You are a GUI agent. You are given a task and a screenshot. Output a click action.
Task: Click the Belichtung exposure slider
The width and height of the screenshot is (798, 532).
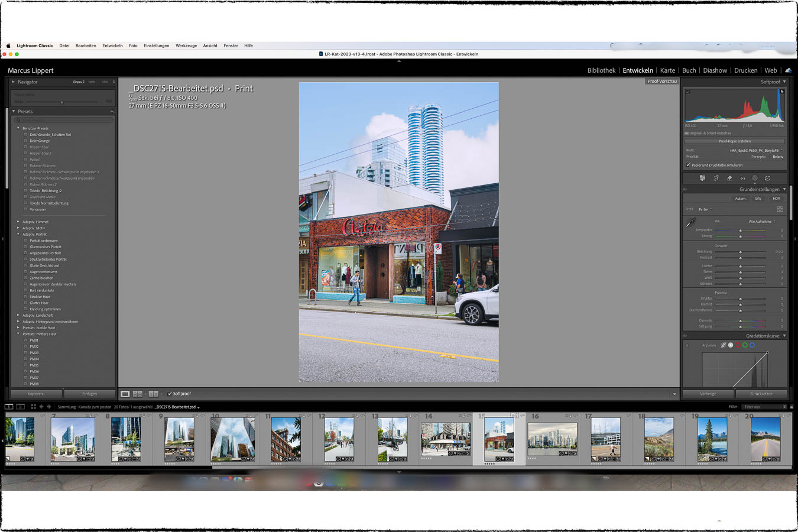(x=740, y=251)
